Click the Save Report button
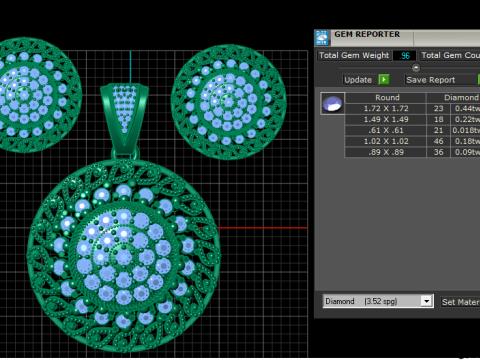Screen dimensions: 480x360 coord(430,80)
